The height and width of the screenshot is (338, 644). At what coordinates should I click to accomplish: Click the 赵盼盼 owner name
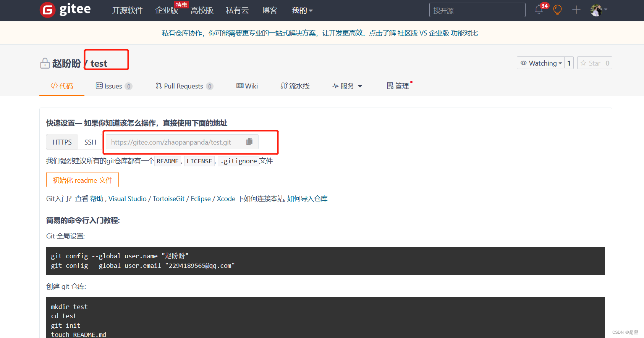[x=66, y=63]
